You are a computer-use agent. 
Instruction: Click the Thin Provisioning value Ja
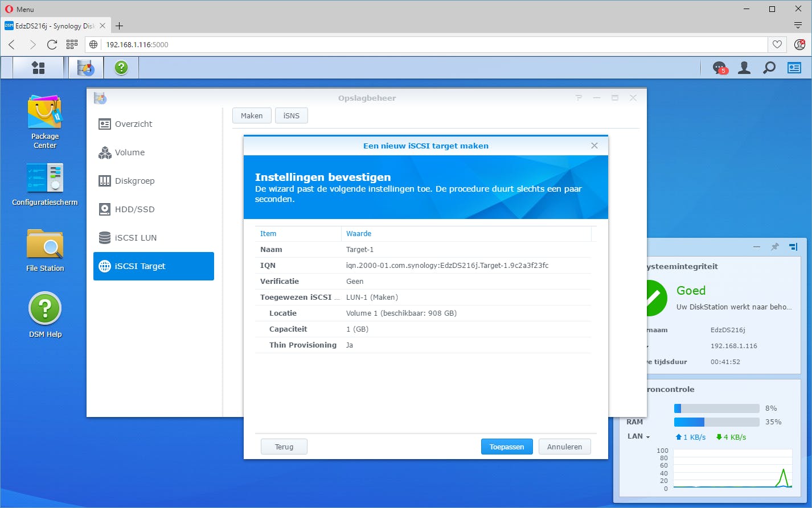point(350,345)
